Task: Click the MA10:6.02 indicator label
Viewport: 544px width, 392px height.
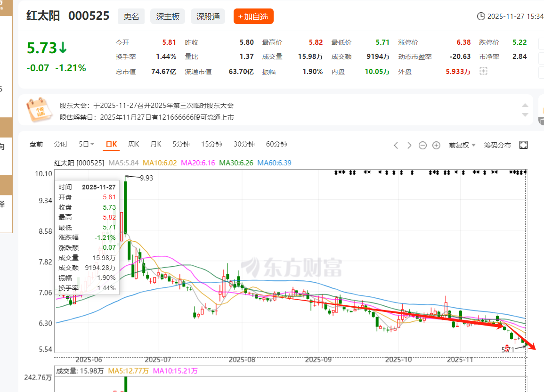Action: click(160, 163)
